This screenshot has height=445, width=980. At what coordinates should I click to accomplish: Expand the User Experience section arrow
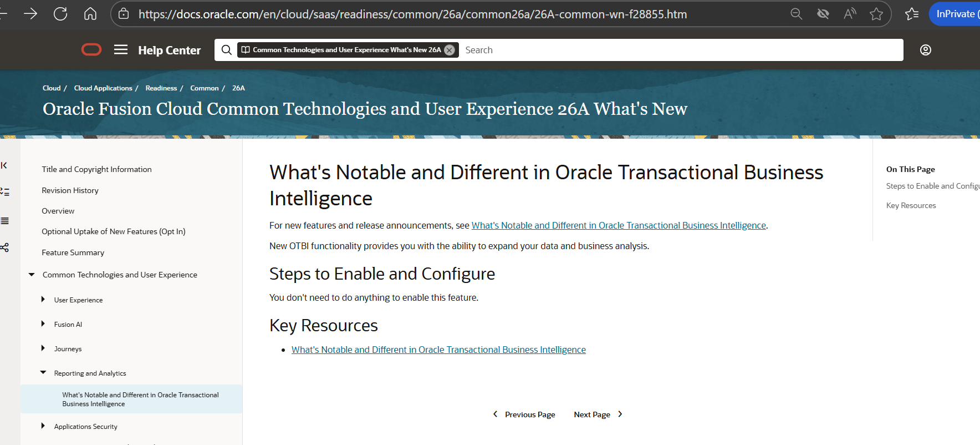[x=43, y=300]
